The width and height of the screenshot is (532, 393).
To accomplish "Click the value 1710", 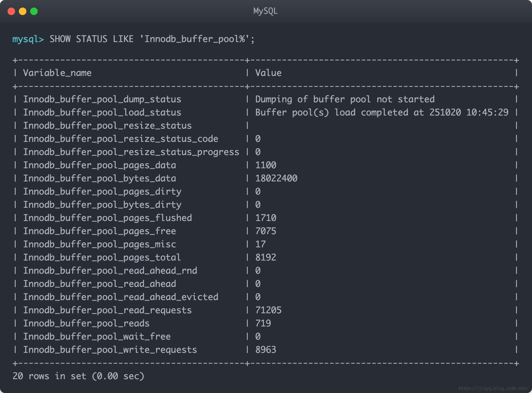I will coord(266,218).
